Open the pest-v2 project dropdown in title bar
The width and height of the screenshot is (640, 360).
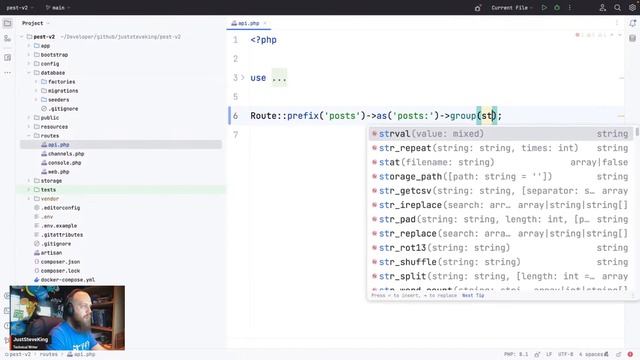[x=20, y=7]
